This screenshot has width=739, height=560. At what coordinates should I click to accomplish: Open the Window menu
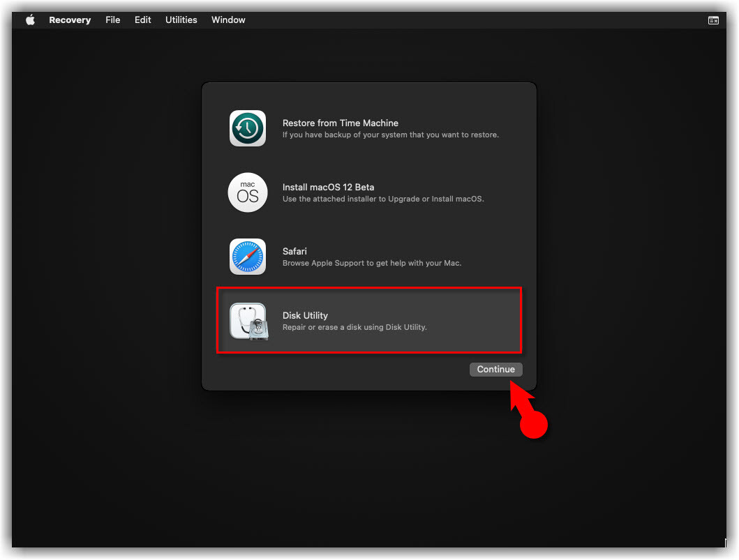pos(228,20)
